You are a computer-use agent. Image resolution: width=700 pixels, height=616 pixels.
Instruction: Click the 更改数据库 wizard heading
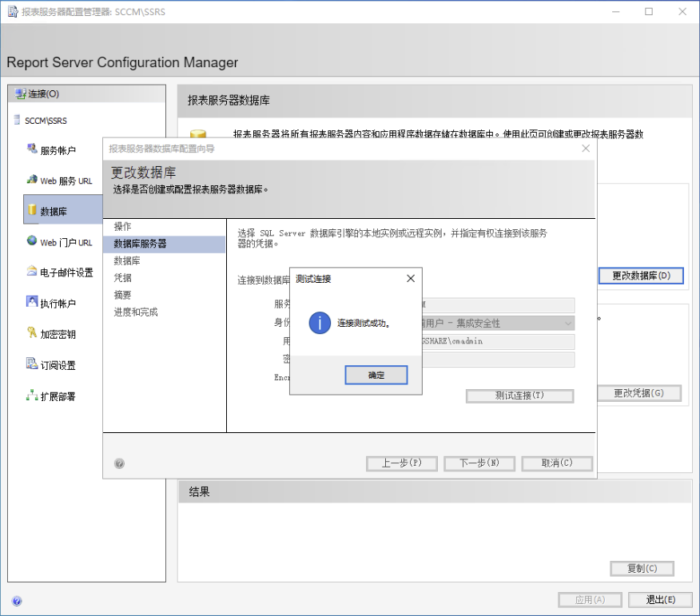[x=143, y=173]
